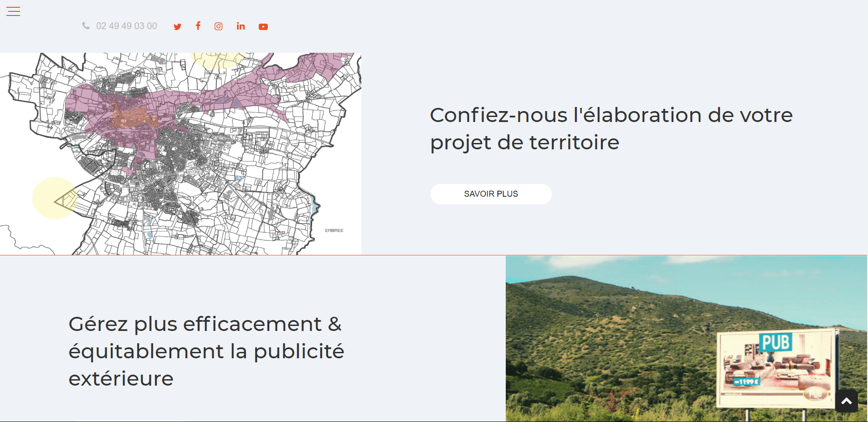868x422 pixels.
Task: Go to the LinkedIn page icon
Action: 241,26
